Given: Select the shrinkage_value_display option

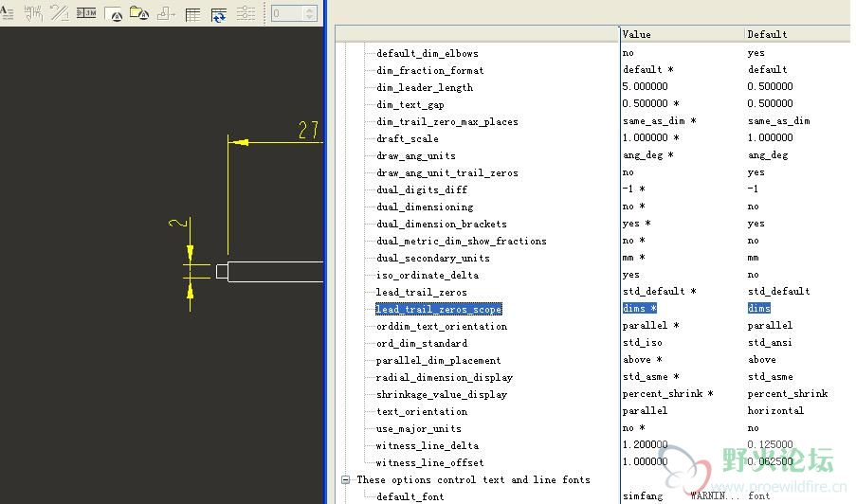Looking at the screenshot, I should point(442,394).
